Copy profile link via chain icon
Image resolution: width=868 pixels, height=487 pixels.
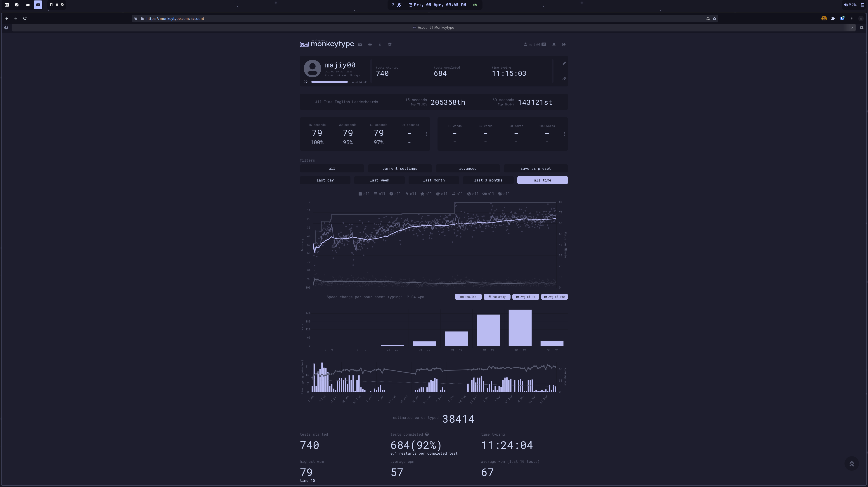point(564,79)
